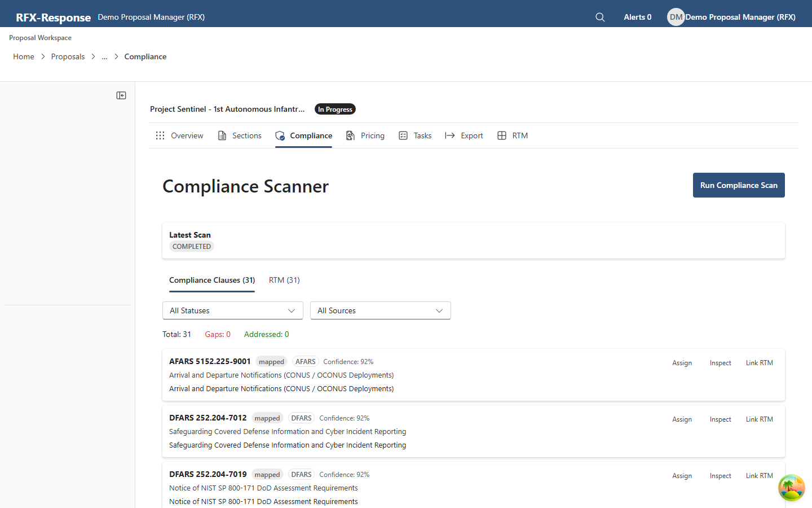Click the Sections document icon
The image size is (812, 508).
tap(222, 135)
